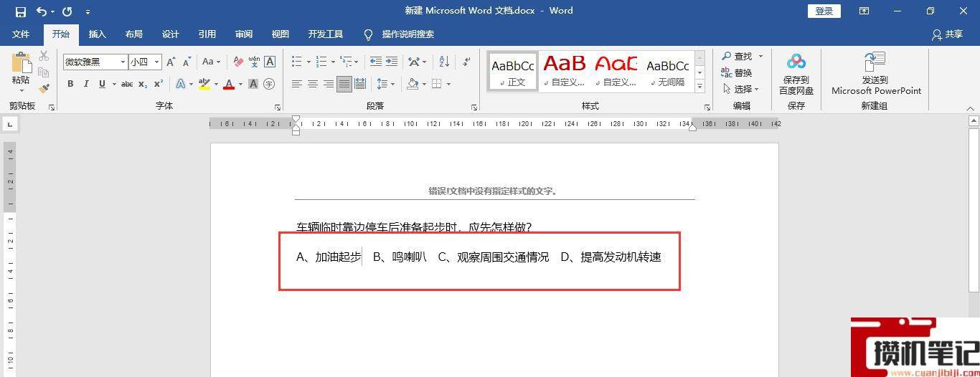This screenshot has width=980, height=377.
Task: Click the shading paint bucket icon
Action: coord(412,84)
